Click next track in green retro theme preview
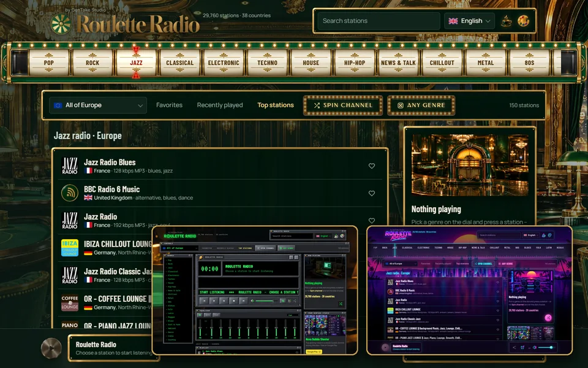 (x=243, y=301)
